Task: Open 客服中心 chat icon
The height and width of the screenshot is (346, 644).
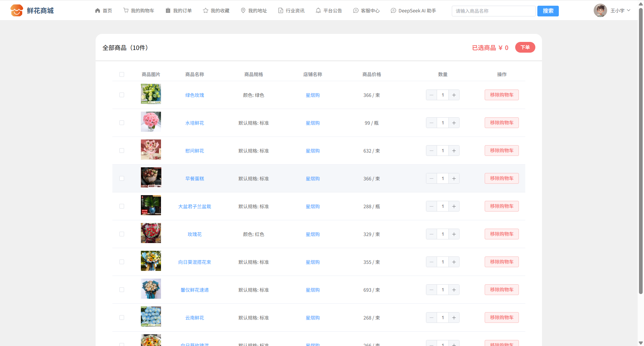Action: (356, 11)
